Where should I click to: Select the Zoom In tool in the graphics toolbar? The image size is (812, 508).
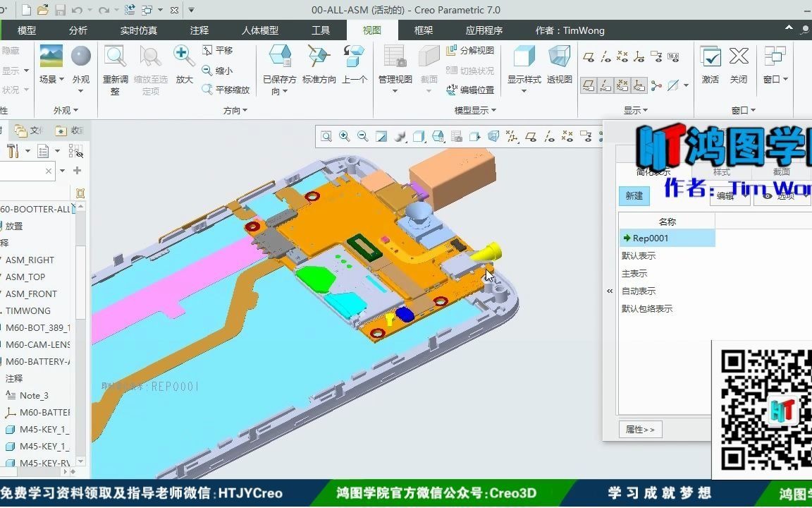coord(345,135)
